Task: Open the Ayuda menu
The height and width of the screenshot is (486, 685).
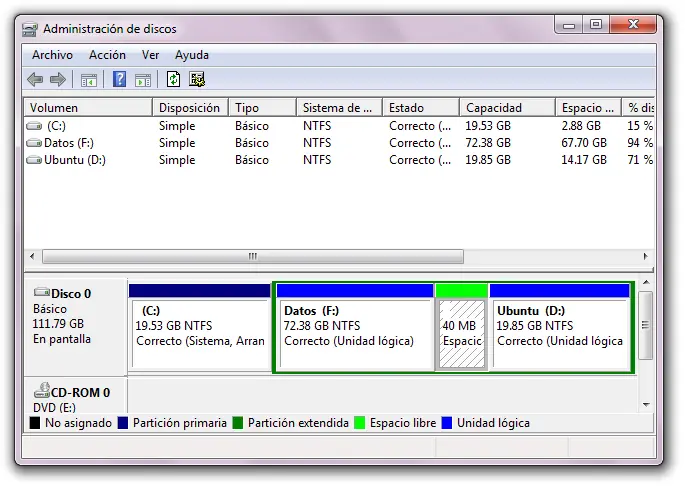Action: click(192, 55)
